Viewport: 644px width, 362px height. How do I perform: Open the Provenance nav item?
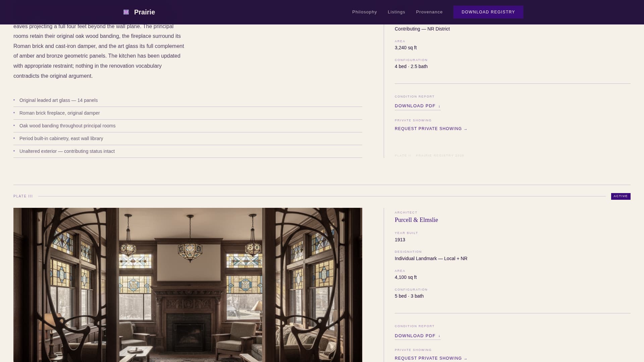coord(429,12)
